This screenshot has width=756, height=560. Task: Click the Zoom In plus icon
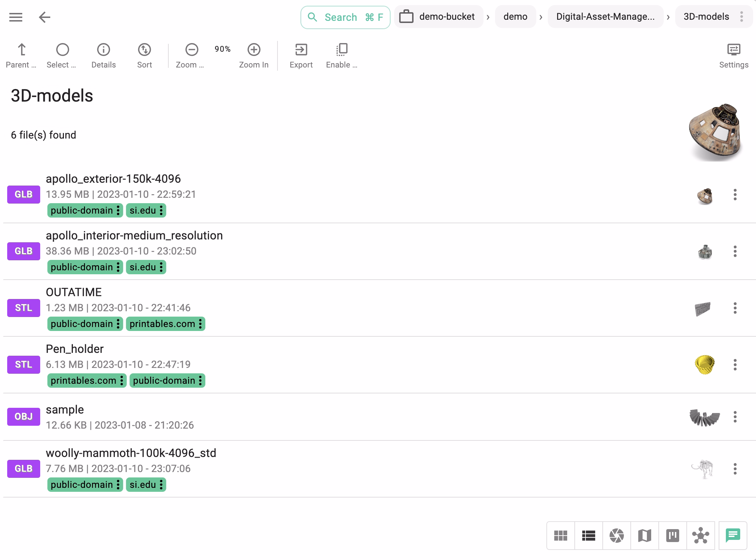tap(254, 50)
